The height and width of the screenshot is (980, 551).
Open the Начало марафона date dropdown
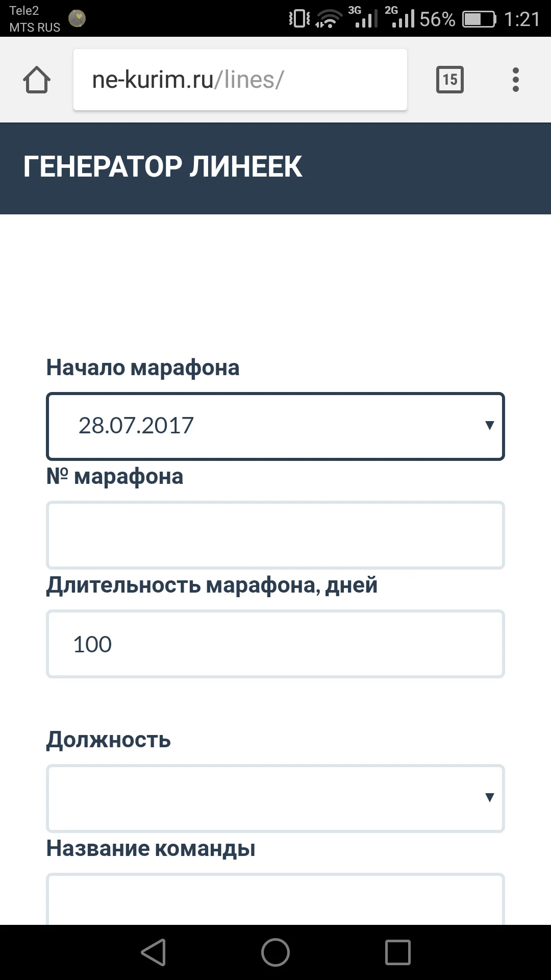(x=275, y=426)
